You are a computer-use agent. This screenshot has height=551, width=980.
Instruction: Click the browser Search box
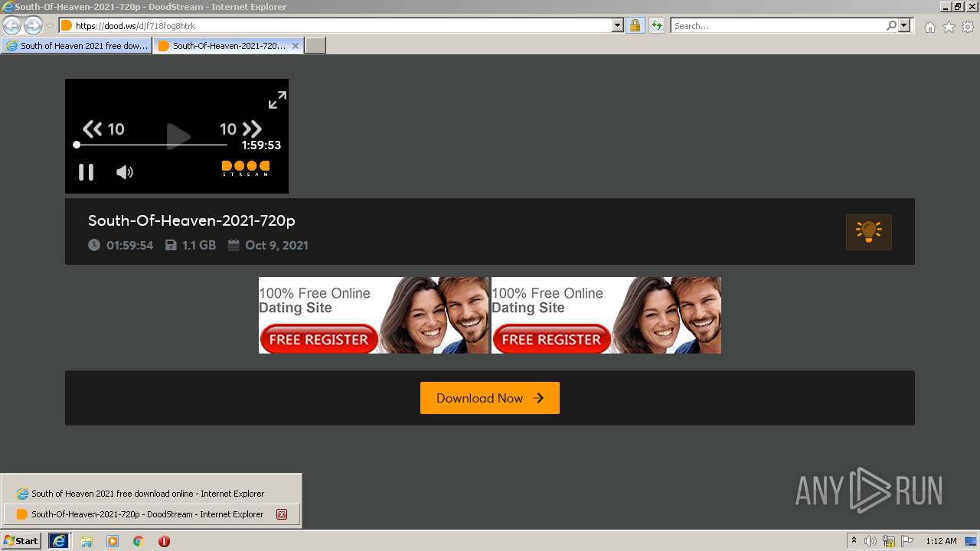click(778, 25)
